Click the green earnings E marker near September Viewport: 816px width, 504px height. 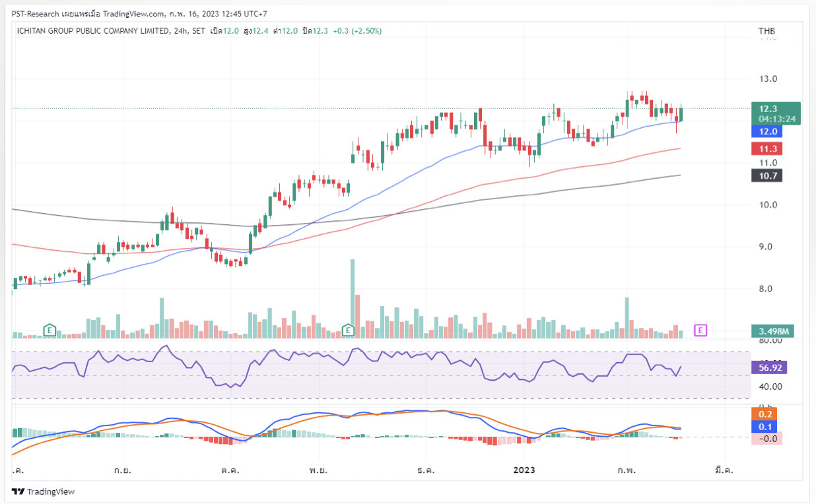tap(49, 329)
